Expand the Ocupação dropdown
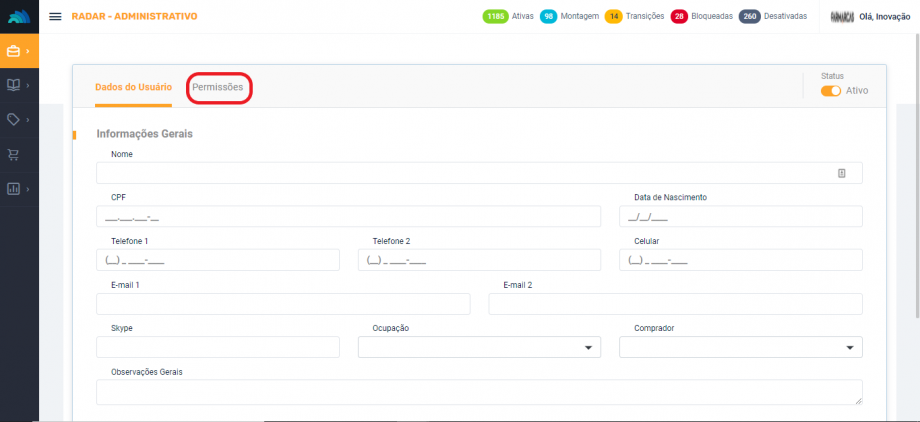 coord(479,347)
